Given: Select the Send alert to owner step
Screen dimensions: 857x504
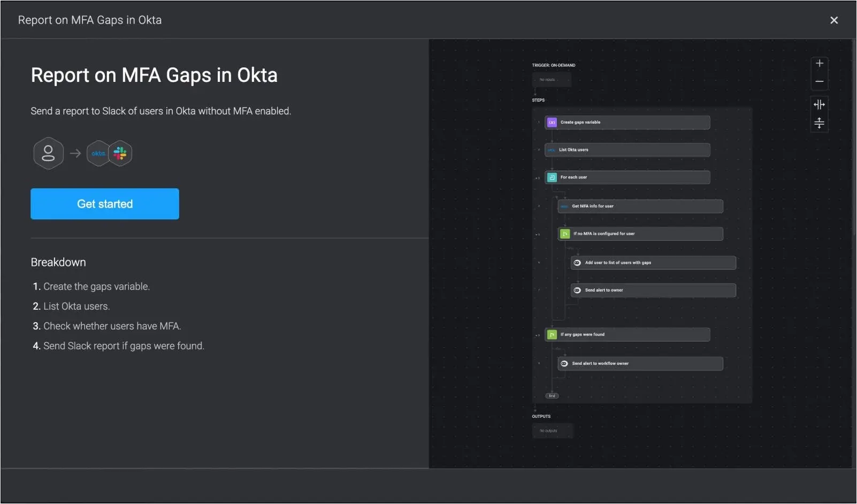Looking at the screenshot, I should [x=653, y=290].
